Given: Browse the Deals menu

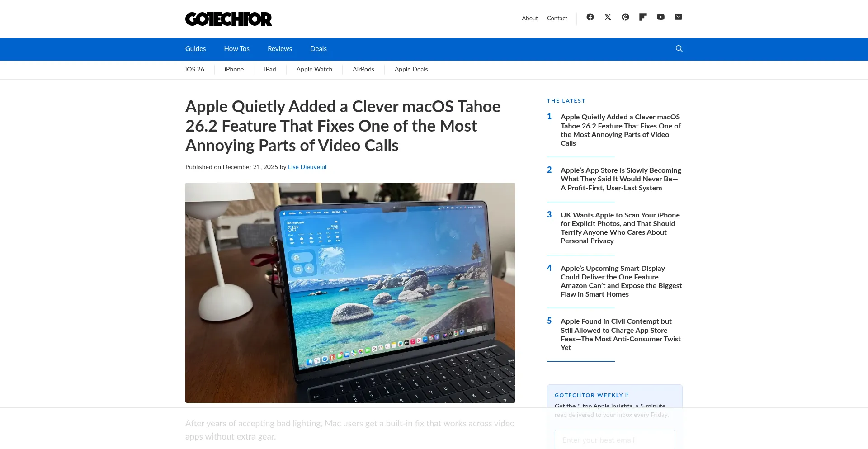Looking at the screenshot, I should (x=318, y=49).
